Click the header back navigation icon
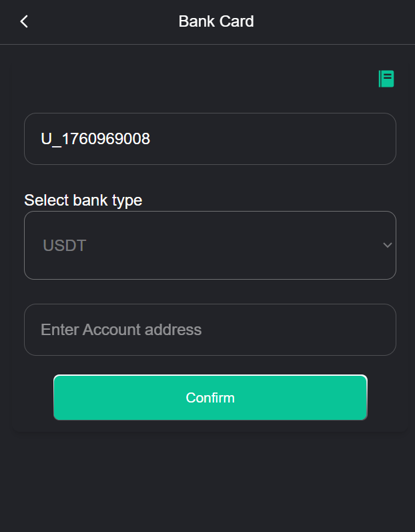415x532 pixels. tap(24, 21)
